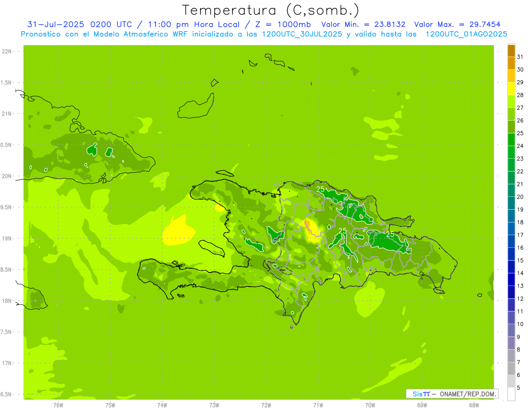532x411 pixels.
Task: Click the '22N' latitude axis label
Action: [x=6, y=51]
